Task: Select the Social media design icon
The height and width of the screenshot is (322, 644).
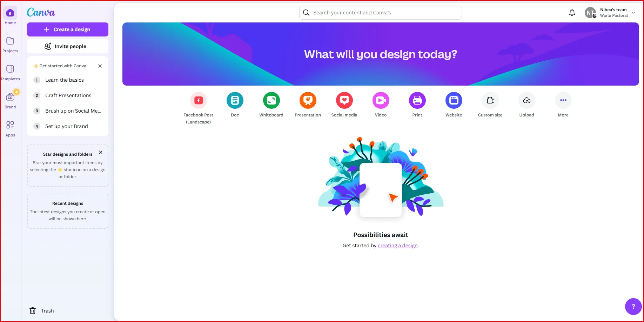Action: [344, 101]
